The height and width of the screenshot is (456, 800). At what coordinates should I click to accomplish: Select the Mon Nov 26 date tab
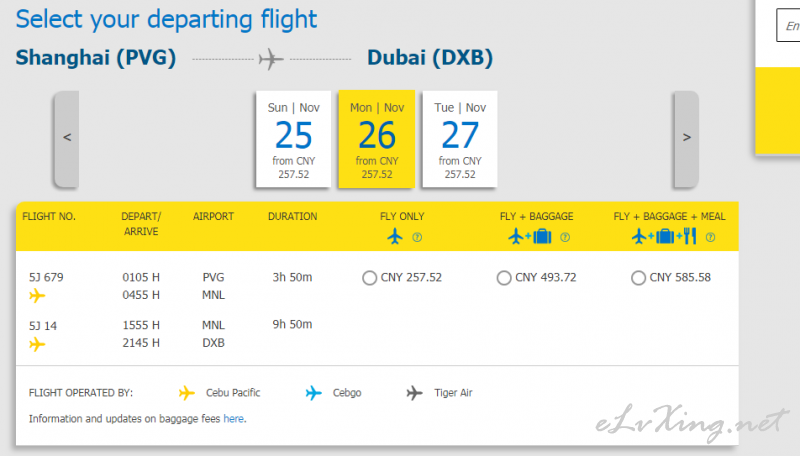pyautogui.click(x=377, y=139)
